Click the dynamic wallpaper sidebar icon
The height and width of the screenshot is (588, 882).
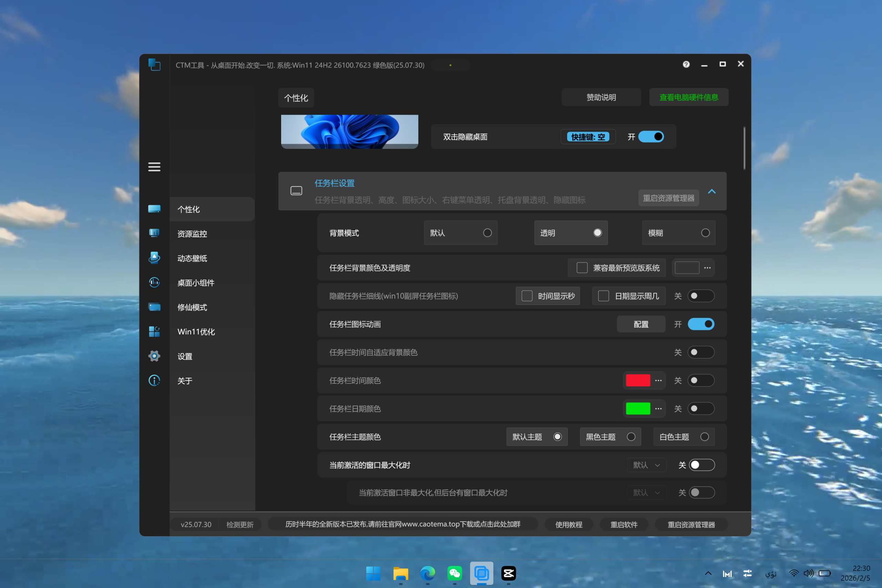coord(154,258)
